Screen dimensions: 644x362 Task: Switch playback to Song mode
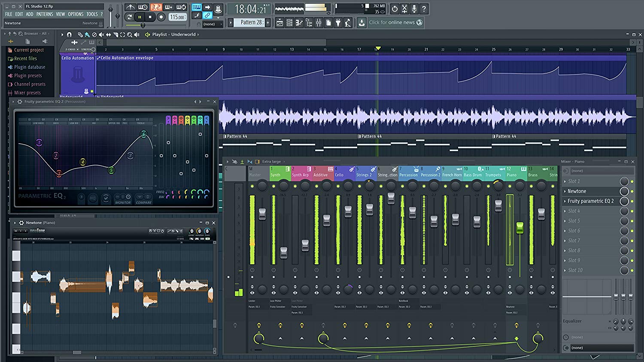(x=130, y=17)
